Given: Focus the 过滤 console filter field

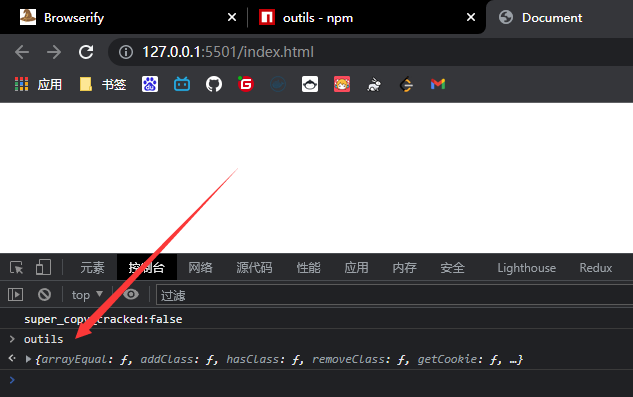Looking at the screenshot, I should (394, 295).
